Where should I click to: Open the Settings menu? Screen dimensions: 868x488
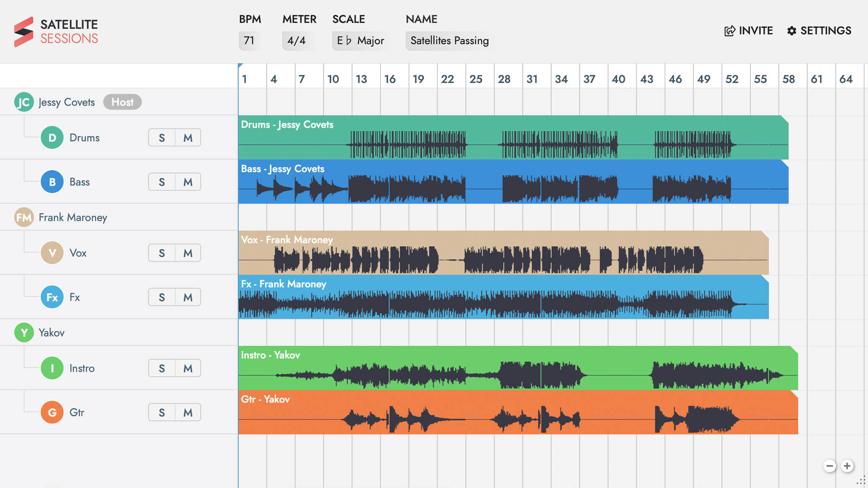(819, 30)
